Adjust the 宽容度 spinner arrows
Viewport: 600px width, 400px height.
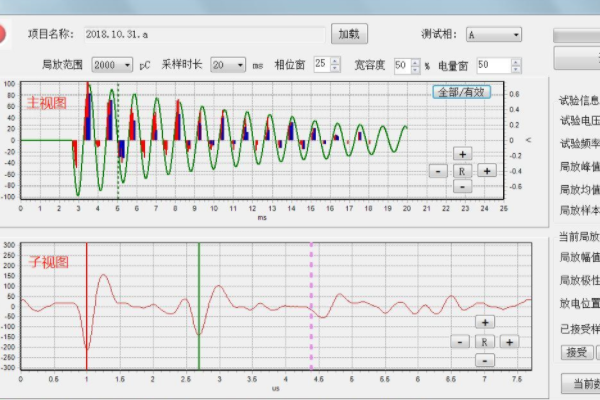[414, 64]
